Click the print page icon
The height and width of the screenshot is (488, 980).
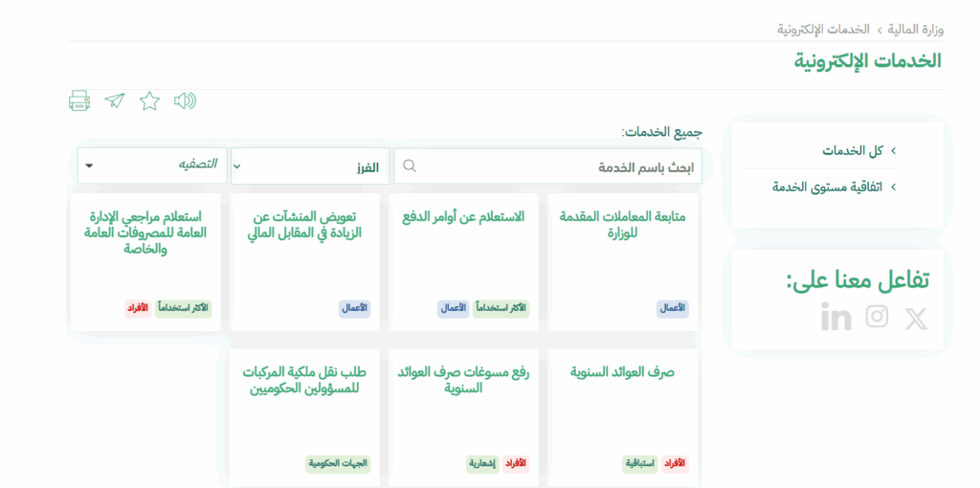click(x=78, y=101)
